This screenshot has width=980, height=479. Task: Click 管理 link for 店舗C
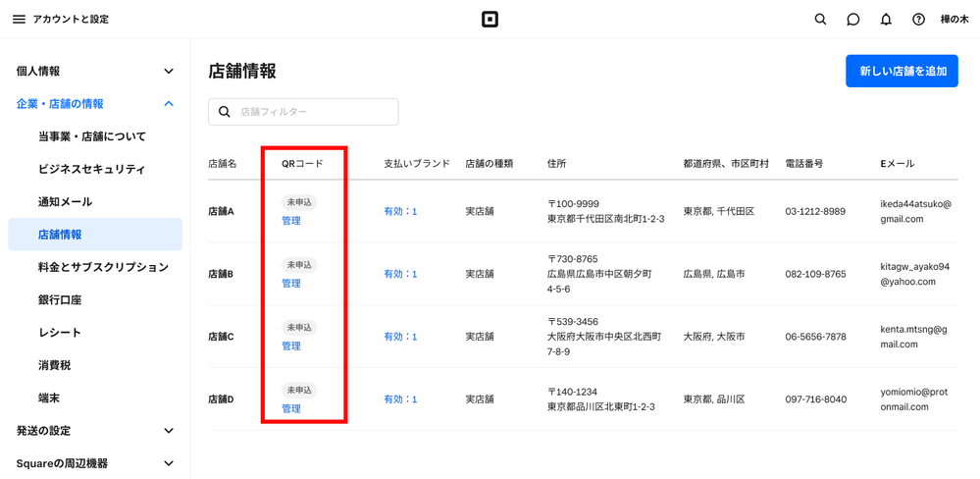[291, 346]
